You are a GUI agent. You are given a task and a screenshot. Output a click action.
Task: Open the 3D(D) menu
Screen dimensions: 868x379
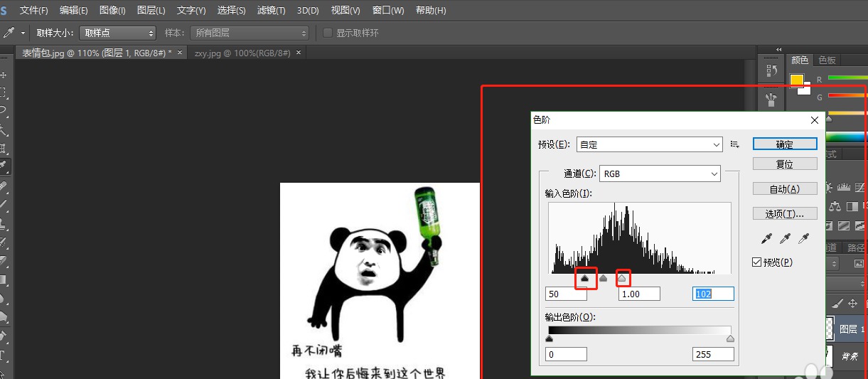308,11
